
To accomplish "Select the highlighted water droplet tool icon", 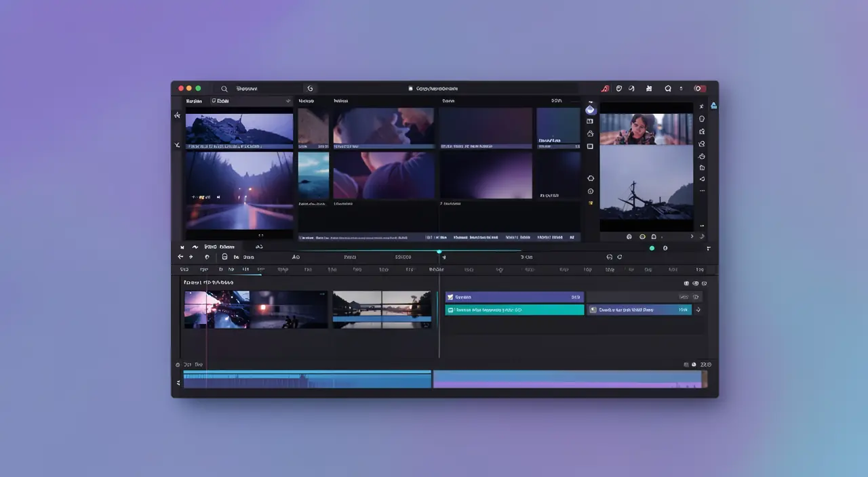I will point(590,110).
